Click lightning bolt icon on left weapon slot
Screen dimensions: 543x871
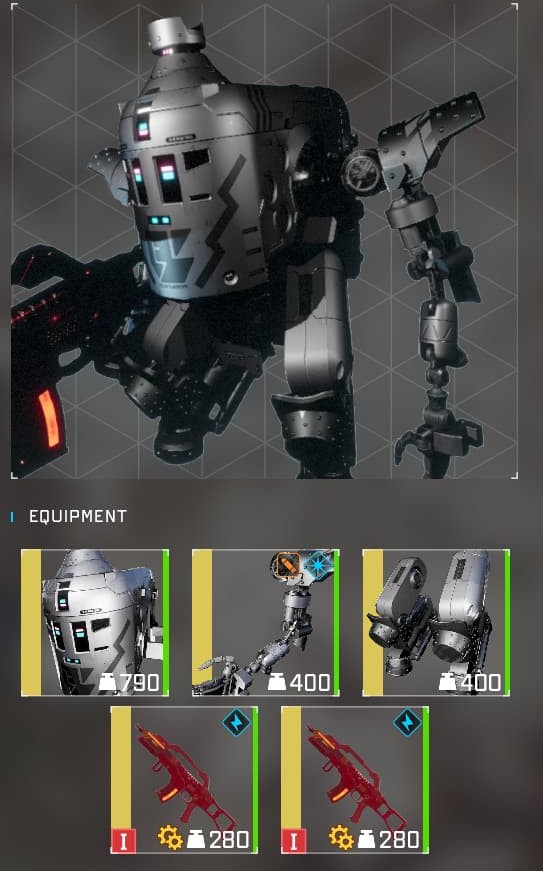coord(236,723)
